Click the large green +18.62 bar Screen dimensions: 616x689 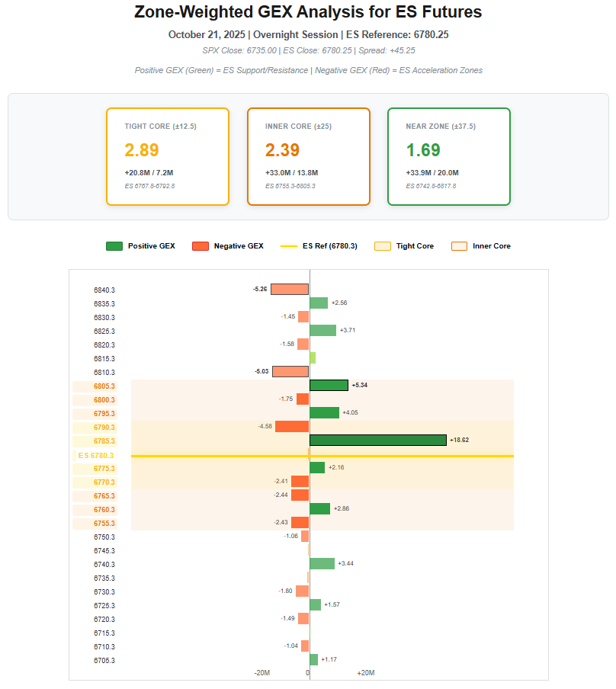click(377, 441)
